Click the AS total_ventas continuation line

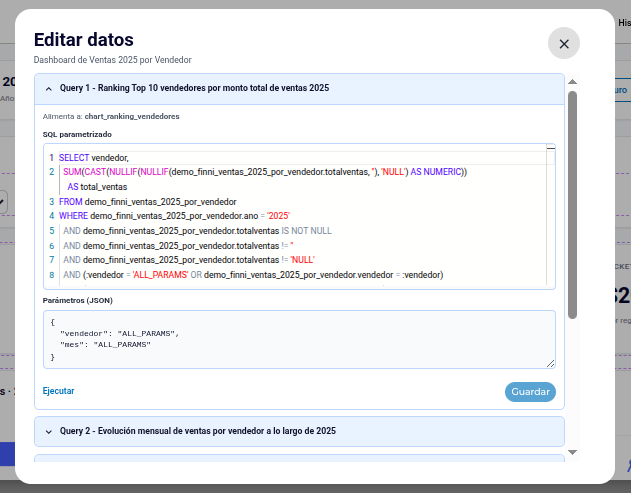(97, 187)
